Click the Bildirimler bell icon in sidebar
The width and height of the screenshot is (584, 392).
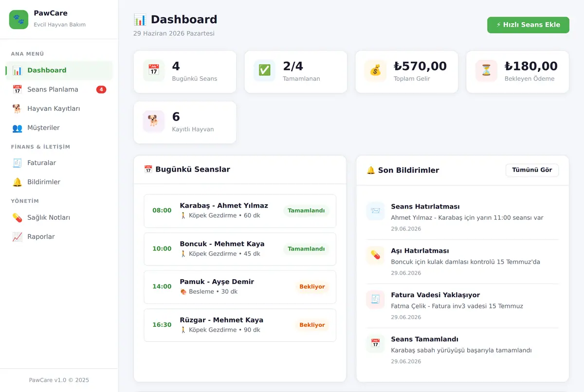pos(18,182)
